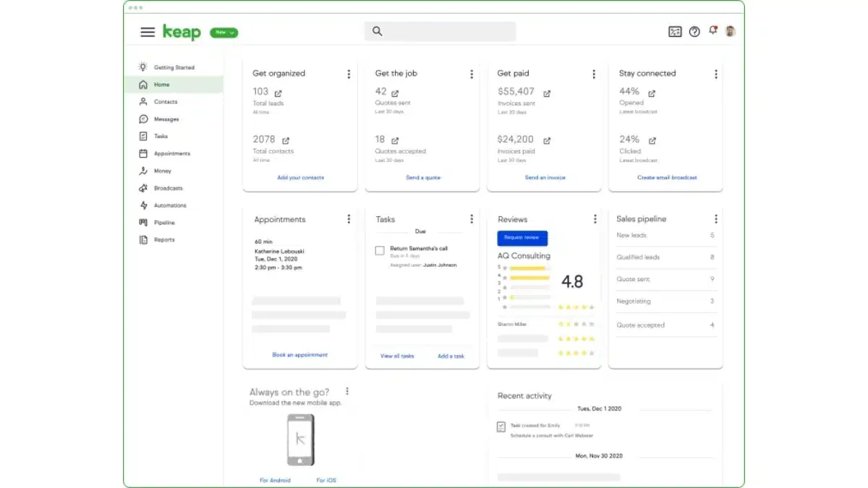The width and height of the screenshot is (868, 488).
Task: Click the For Android download link
Action: coord(275,480)
